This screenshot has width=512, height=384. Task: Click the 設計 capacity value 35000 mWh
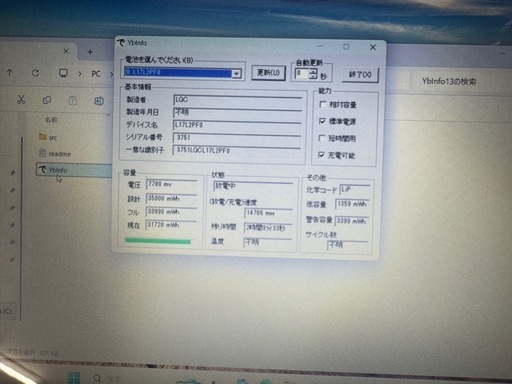[172, 198]
